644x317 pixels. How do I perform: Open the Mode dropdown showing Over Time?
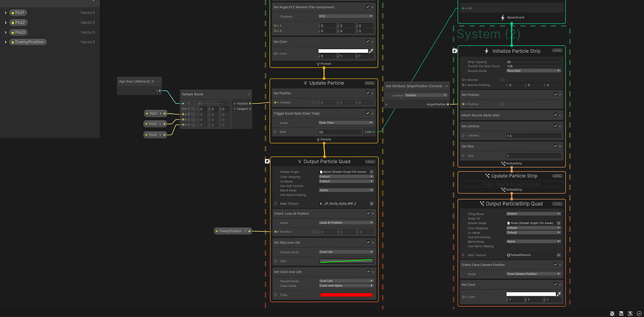point(346,123)
